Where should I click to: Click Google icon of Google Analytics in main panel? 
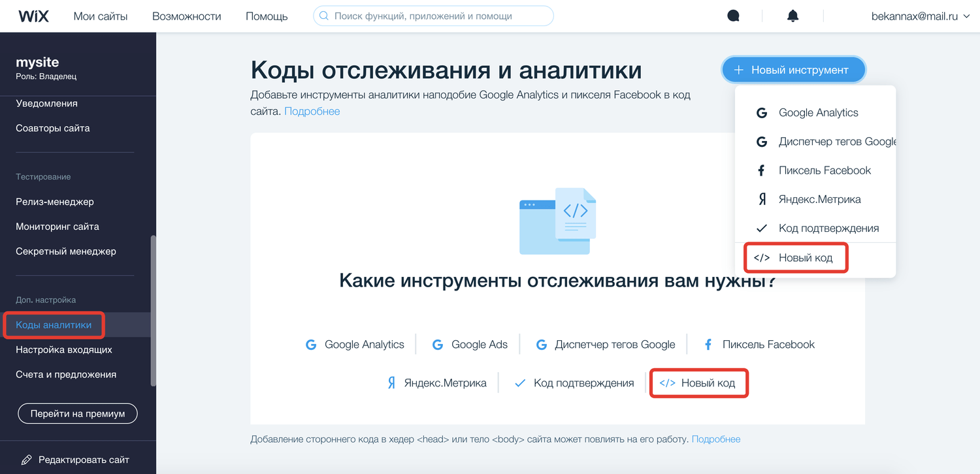point(312,345)
